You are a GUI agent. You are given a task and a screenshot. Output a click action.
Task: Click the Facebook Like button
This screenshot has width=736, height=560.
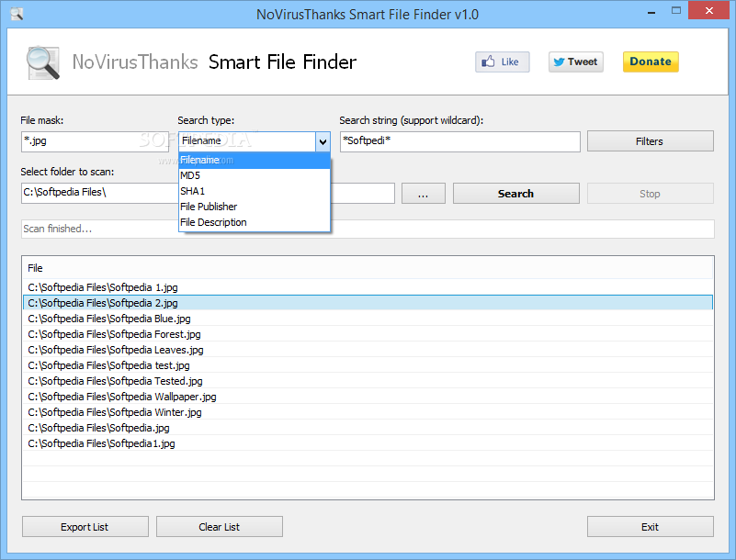[503, 62]
